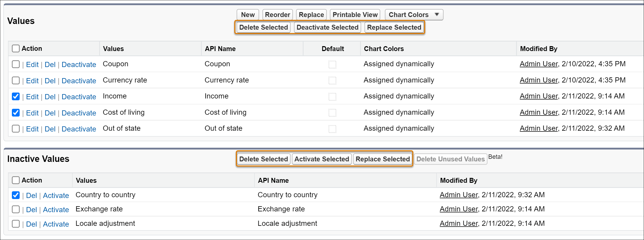
Task: Click Replace Selected in Inactive Values
Action: 382,159
